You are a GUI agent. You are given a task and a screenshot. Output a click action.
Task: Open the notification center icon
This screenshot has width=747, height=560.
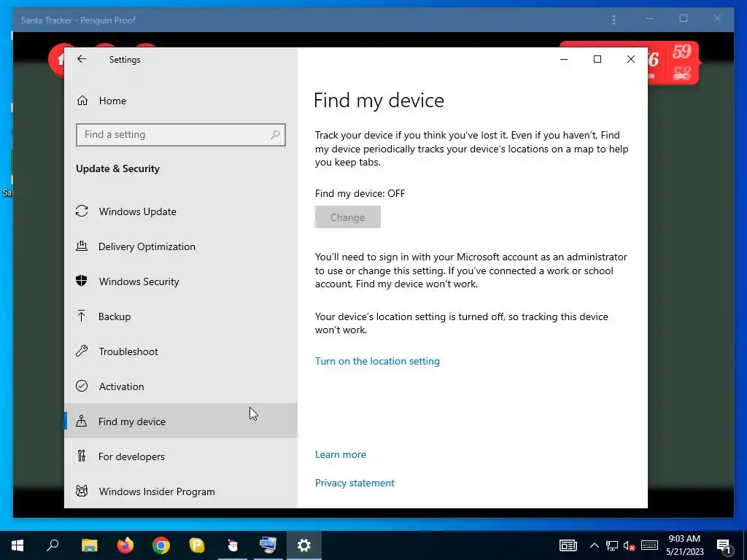[x=724, y=545]
